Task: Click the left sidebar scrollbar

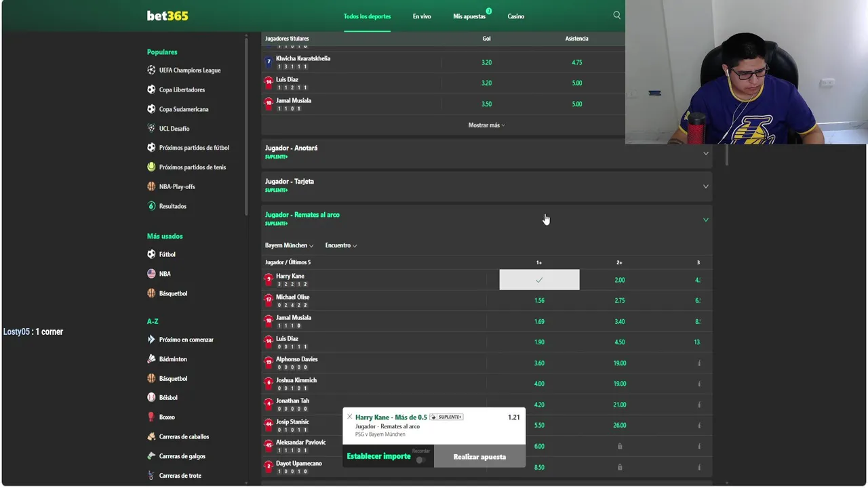Action: pyautogui.click(x=246, y=125)
